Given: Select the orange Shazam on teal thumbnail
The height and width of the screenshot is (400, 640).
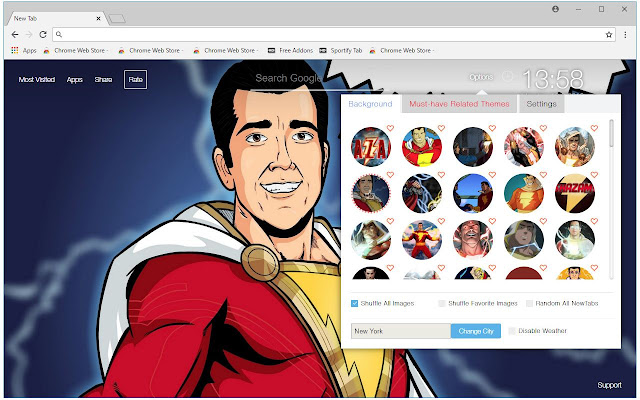Looking at the screenshot, I should pyautogui.click(x=524, y=193).
